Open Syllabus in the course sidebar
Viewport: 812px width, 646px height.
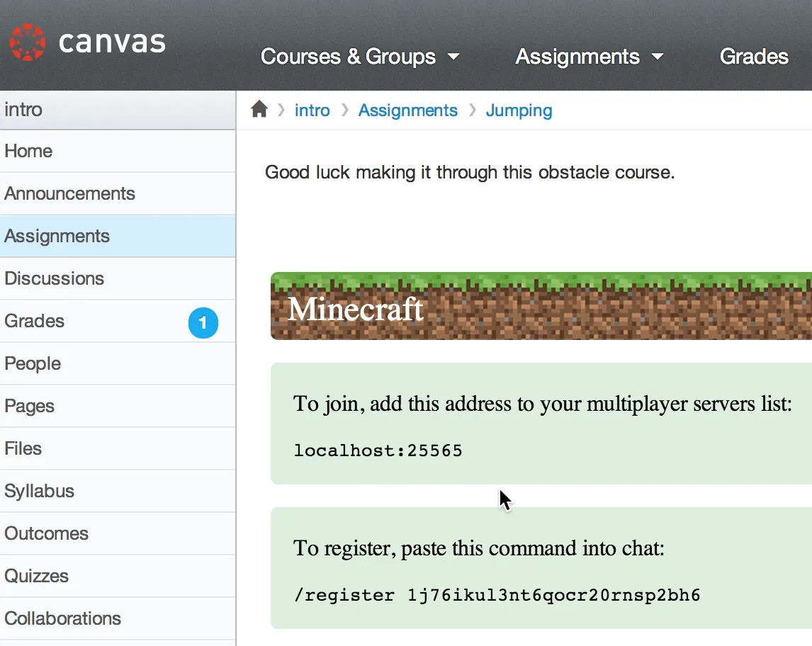tap(118, 491)
